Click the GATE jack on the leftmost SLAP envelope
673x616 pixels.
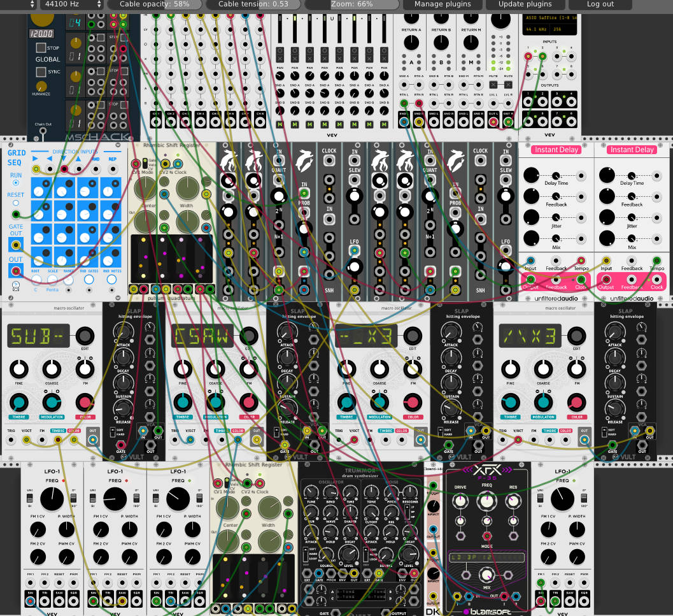[121, 445]
